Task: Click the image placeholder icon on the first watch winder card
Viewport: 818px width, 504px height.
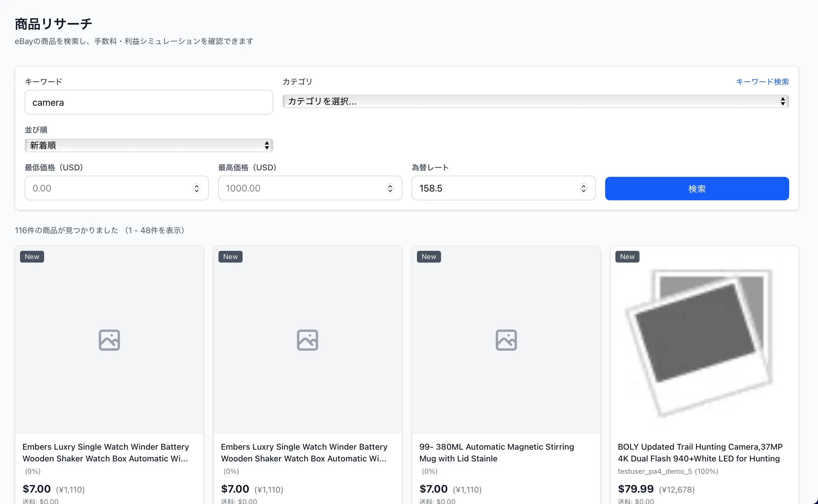Action: 109,340
